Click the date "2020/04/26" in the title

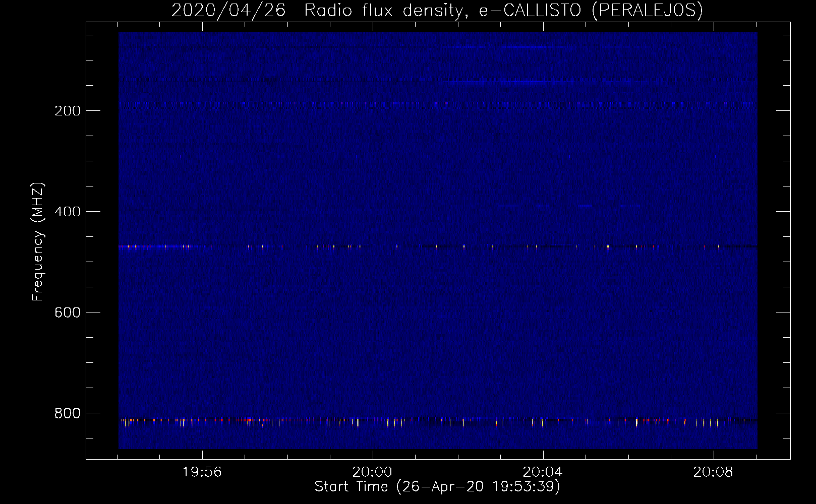228,10
